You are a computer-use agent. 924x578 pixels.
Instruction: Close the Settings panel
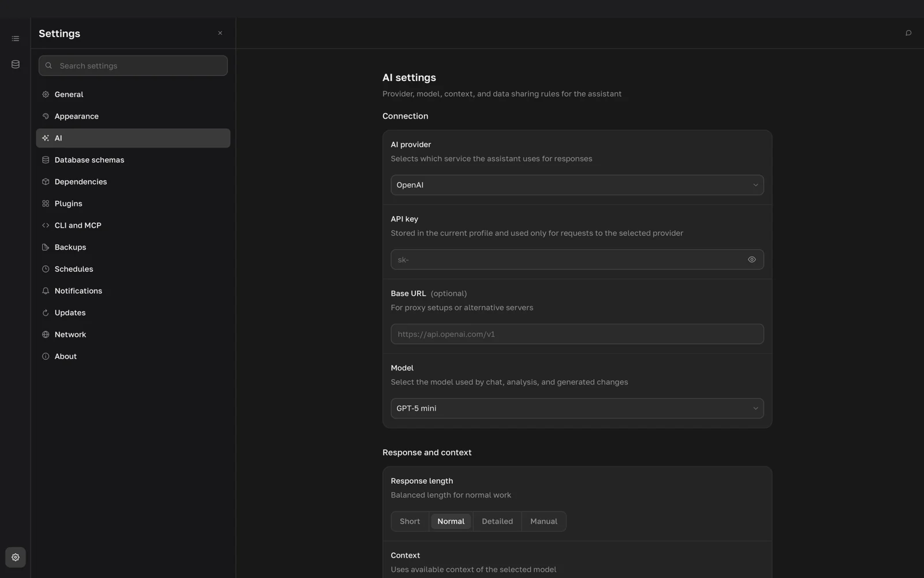tap(220, 33)
